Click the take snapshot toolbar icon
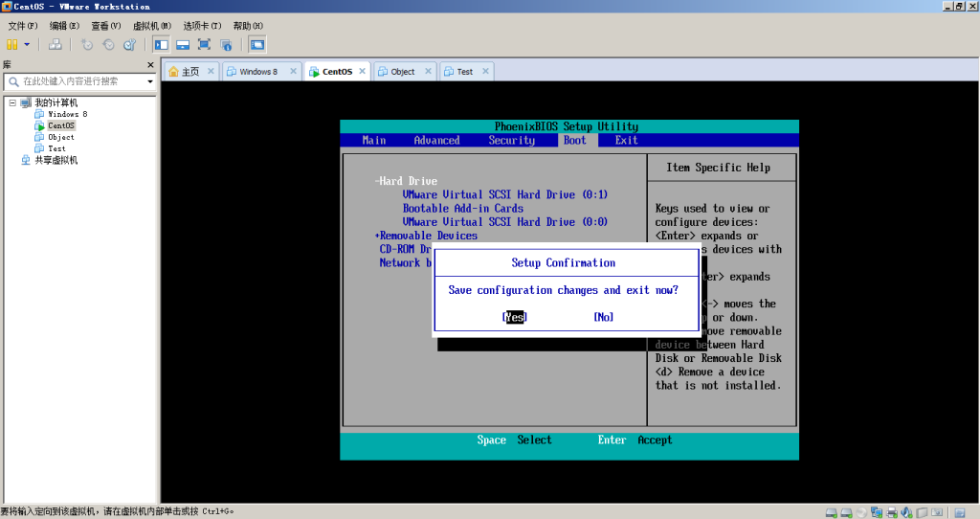Image resolution: width=980 pixels, height=519 pixels. point(87,44)
